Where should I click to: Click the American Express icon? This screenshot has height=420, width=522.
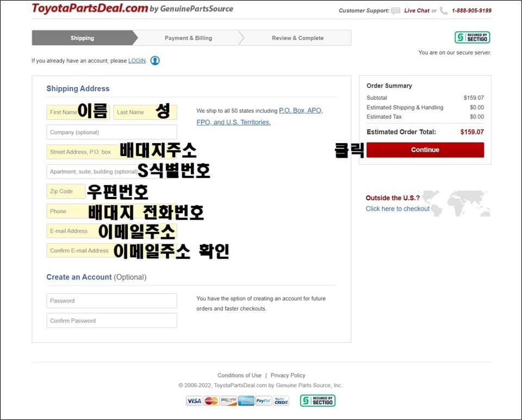[x=246, y=400]
